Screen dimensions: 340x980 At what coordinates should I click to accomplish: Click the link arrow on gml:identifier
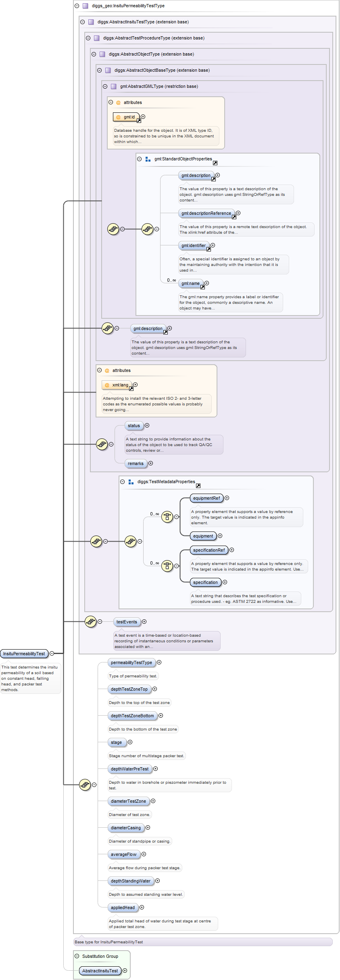(x=209, y=249)
